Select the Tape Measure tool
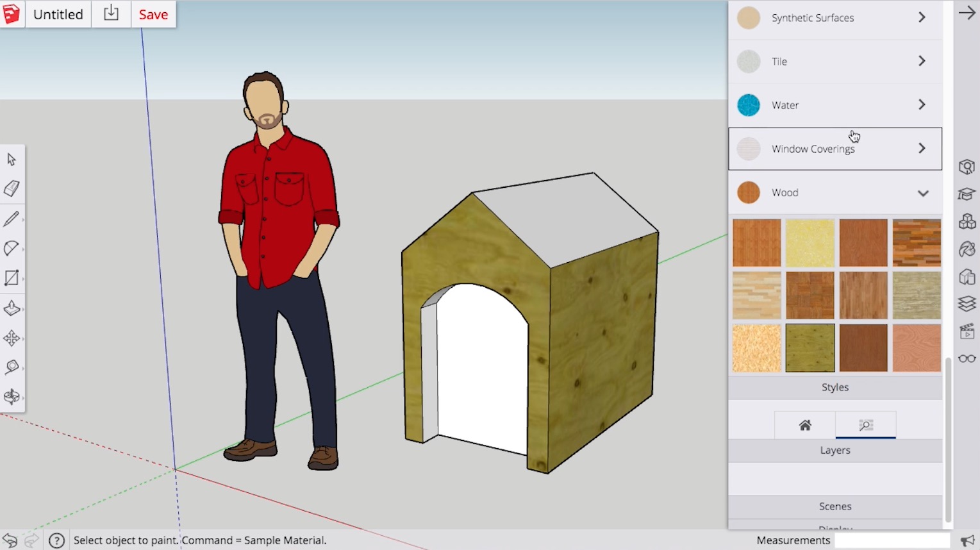Viewport: 980px width, 550px height. [x=12, y=367]
